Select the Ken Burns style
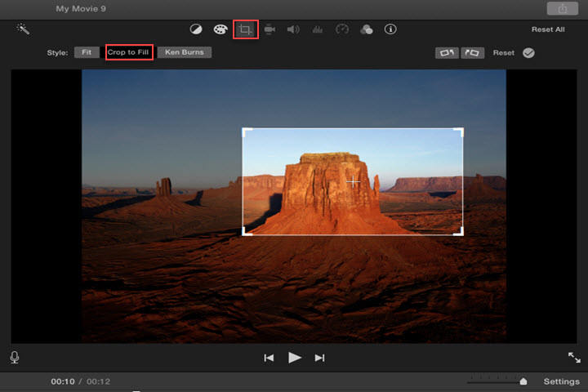 [185, 52]
